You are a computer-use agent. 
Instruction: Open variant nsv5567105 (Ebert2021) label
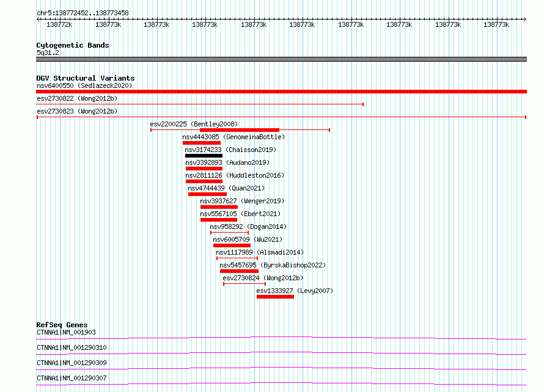click(x=240, y=214)
